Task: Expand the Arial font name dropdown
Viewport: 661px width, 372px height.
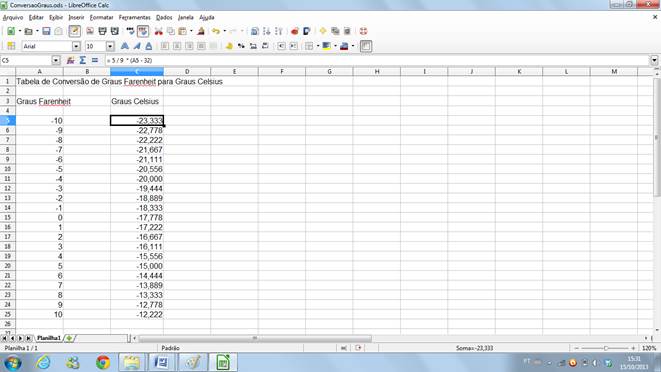Action: pos(76,46)
